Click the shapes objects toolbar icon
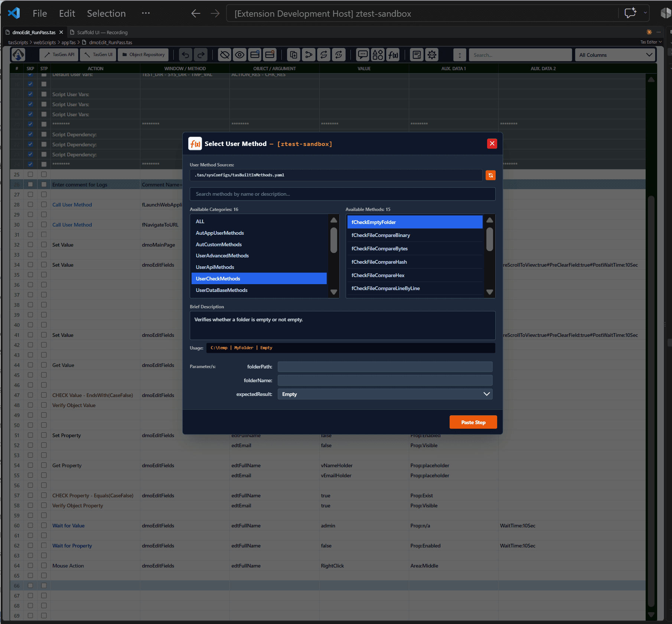This screenshot has height=624, width=672. click(x=378, y=55)
